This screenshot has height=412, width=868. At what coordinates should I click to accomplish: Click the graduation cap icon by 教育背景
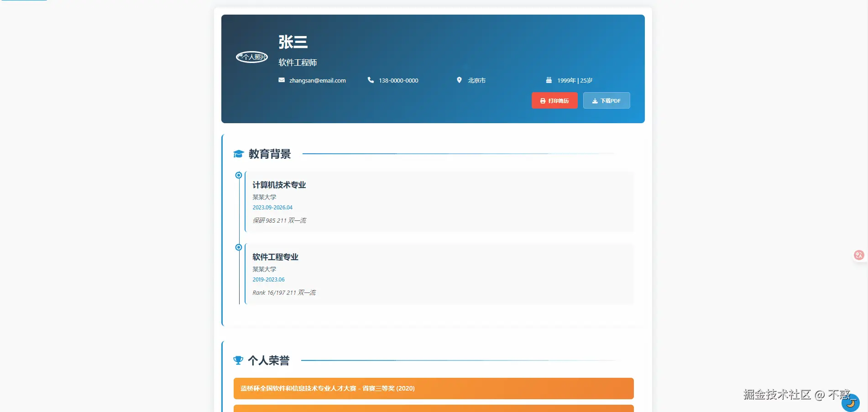(238, 154)
